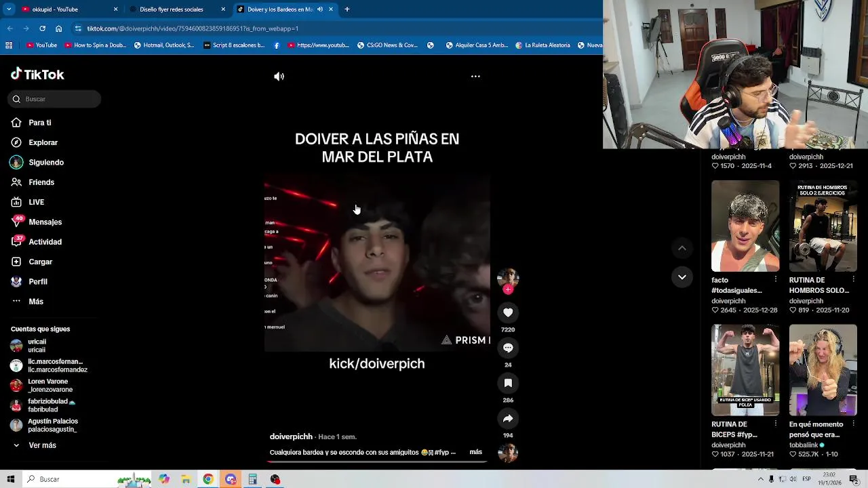Click the tiktok.com address bar URL
Image resolution: width=868 pixels, height=488 pixels.
point(193,28)
